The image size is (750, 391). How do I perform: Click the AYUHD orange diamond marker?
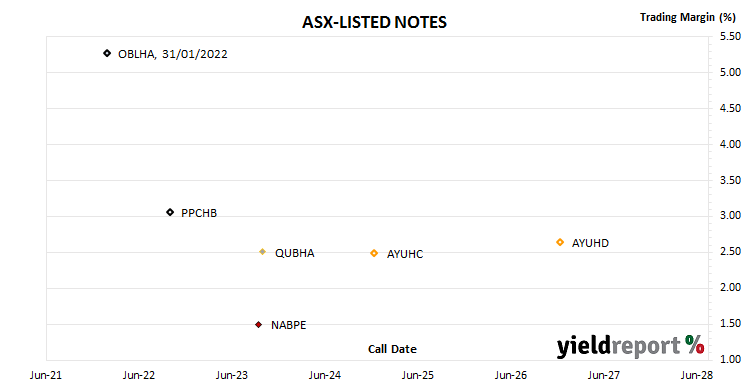pos(560,242)
